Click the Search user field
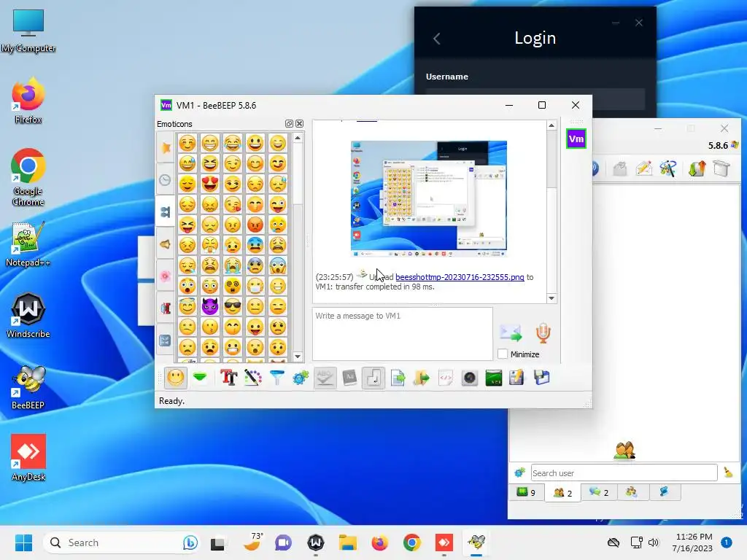The width and height of the screenshot is (747, 560). pyautogui.click(x=624, y=472)
